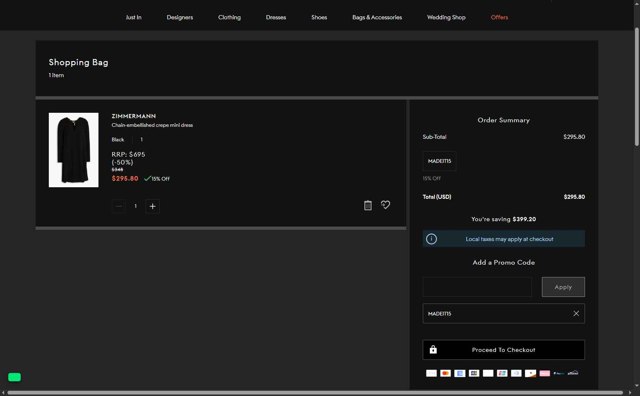Open the Wedding Shop menu
Image resolution: width=640 pixels, height=396 pixels.
[446, 17]
